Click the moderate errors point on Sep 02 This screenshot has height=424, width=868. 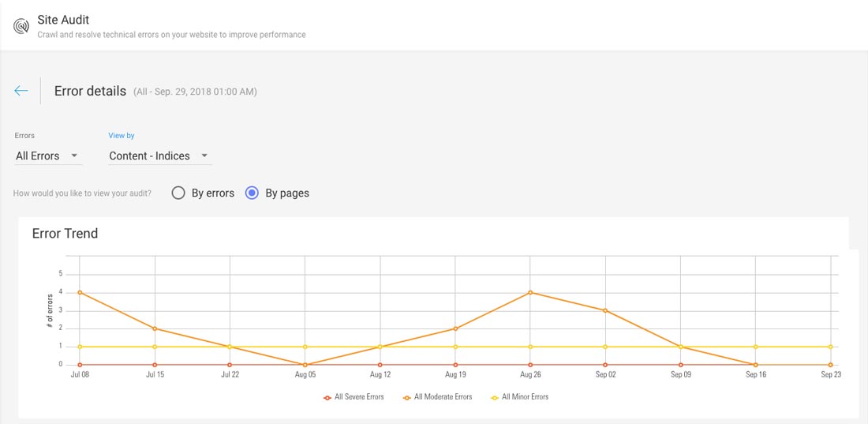tap(605, 310)
